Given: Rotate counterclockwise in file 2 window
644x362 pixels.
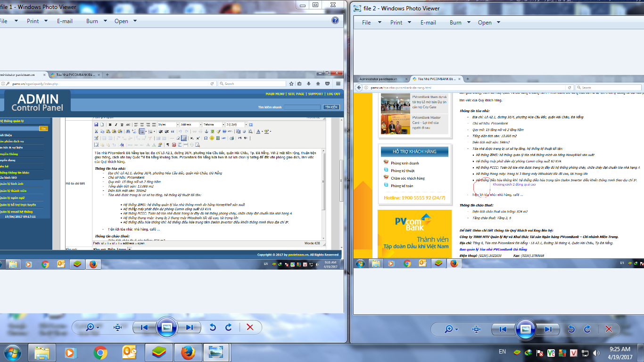Looking at the screenshot, I should pyautogui.click(x=571, y=329).
